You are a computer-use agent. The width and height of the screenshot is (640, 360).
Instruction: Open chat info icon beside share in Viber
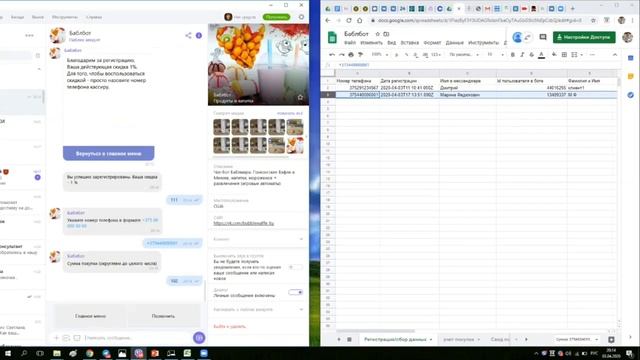click(x=199, y=36)
